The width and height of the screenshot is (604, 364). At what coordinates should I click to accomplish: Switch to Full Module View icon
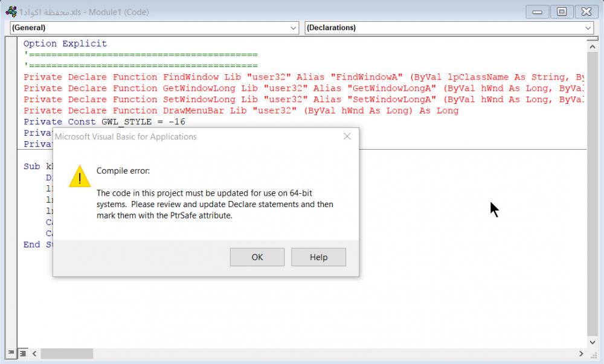(x=23, y=354)
